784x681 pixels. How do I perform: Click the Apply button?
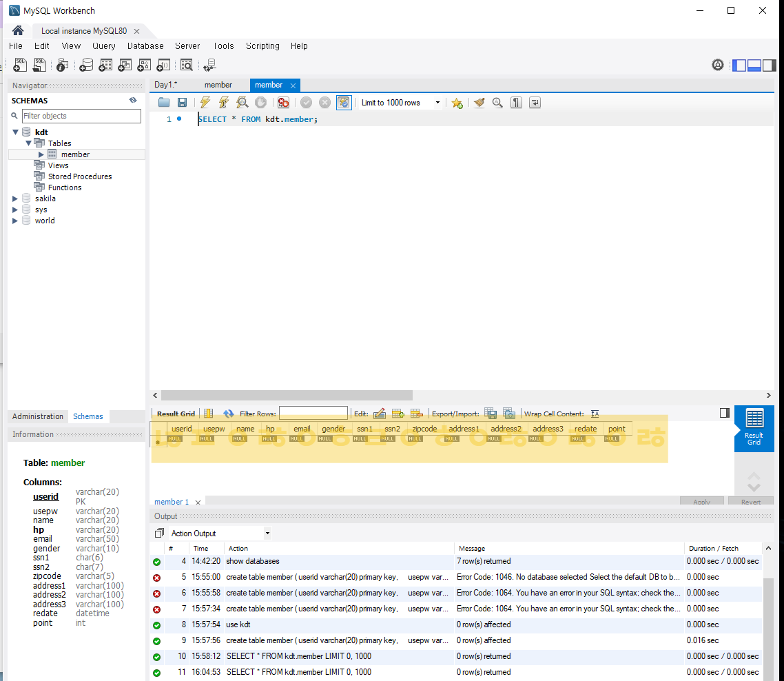pyautogui.click(x=701, y=501)
